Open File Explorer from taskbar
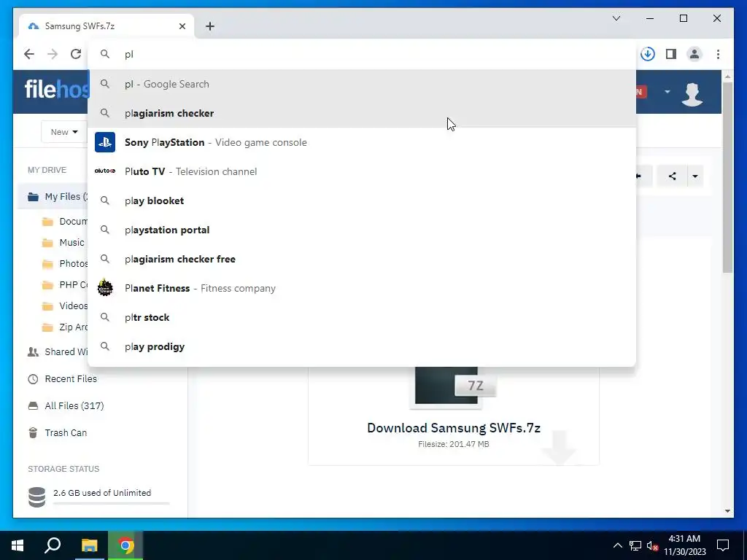 [x=89, y=545]
